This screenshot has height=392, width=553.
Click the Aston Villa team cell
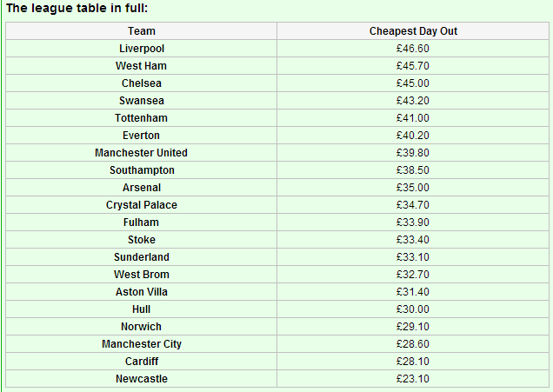pos(142,292)
